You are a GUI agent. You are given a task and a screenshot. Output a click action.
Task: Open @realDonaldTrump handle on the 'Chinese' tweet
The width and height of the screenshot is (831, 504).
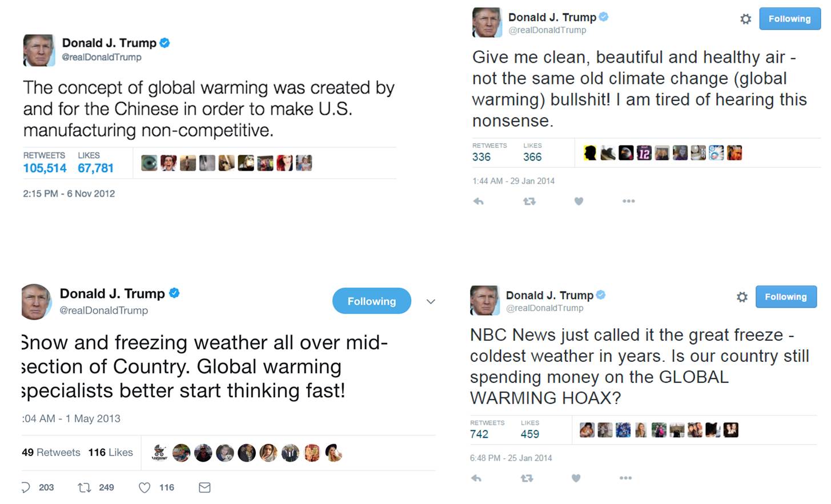tap(101, 57)
